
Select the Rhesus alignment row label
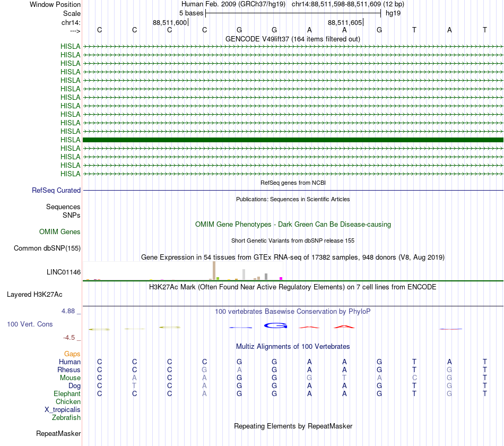point(69,370)
